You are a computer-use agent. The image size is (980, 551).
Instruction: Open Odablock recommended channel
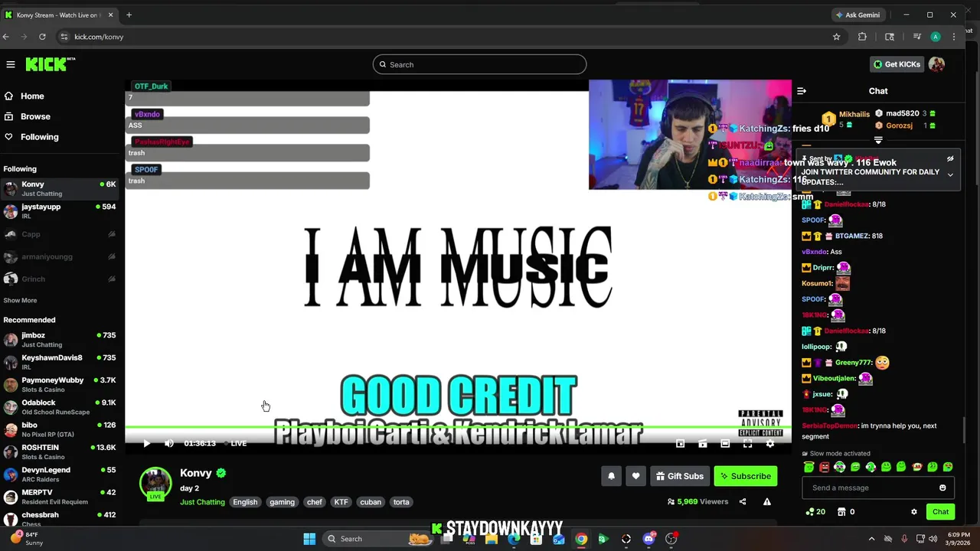pos(60,407)
